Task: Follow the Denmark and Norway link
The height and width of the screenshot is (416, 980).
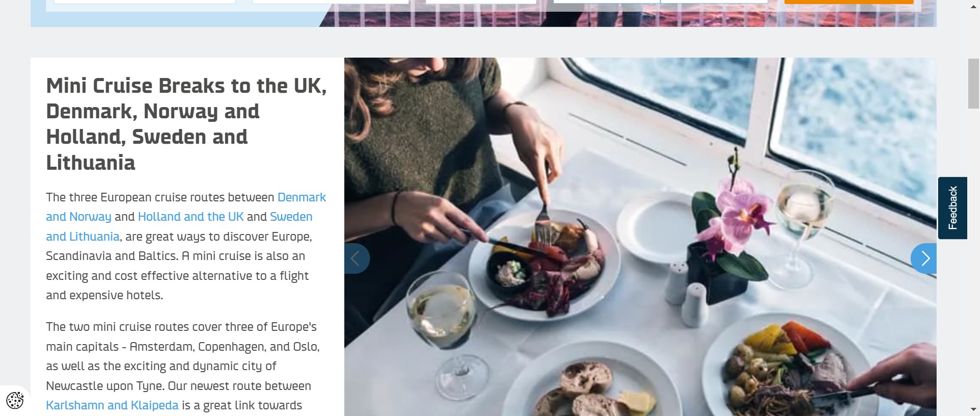Action: (186, 207)
